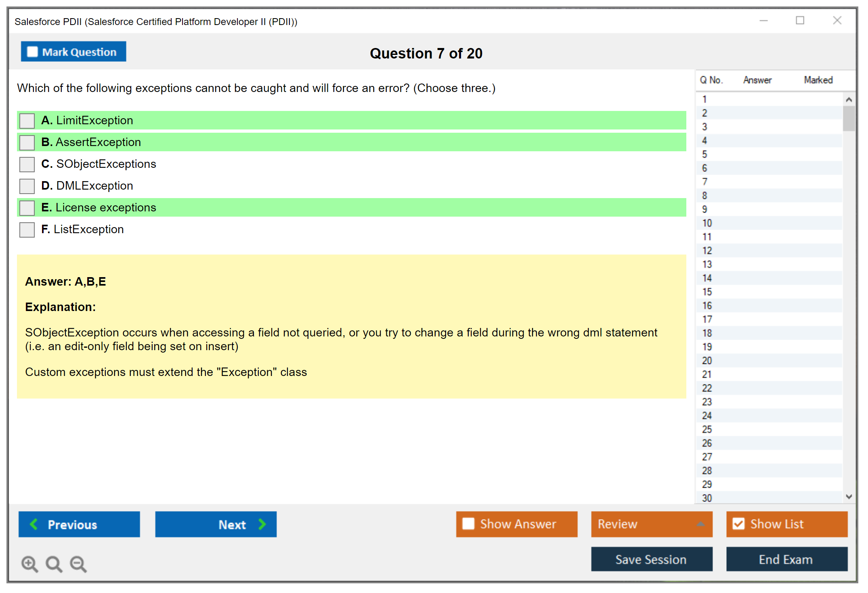
Task: Expand the Review dropdown arrow
Action: coord(701,524)
